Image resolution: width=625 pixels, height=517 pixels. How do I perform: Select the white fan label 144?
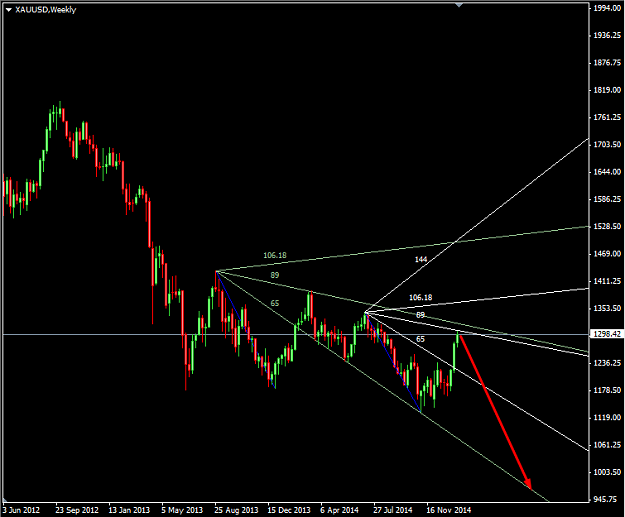click(x=421, y=259)
